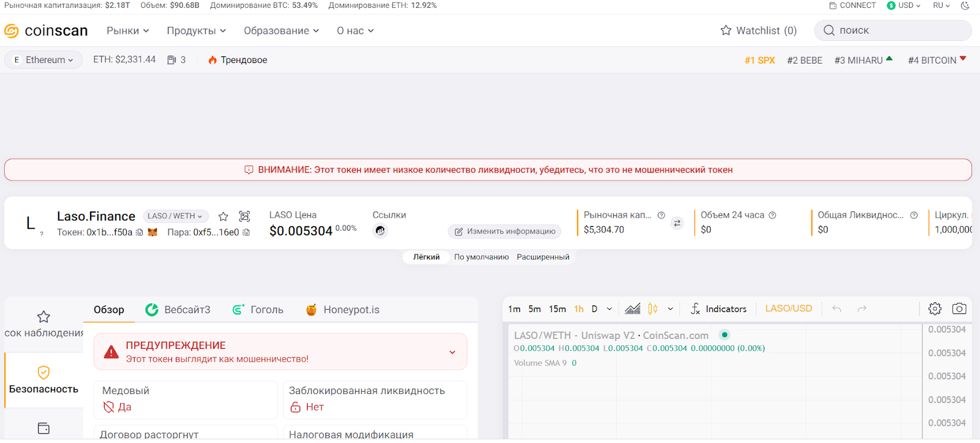Open chart style dropdown arrow
This screenshot has height=443, width=980.
[x=671, y=309]
